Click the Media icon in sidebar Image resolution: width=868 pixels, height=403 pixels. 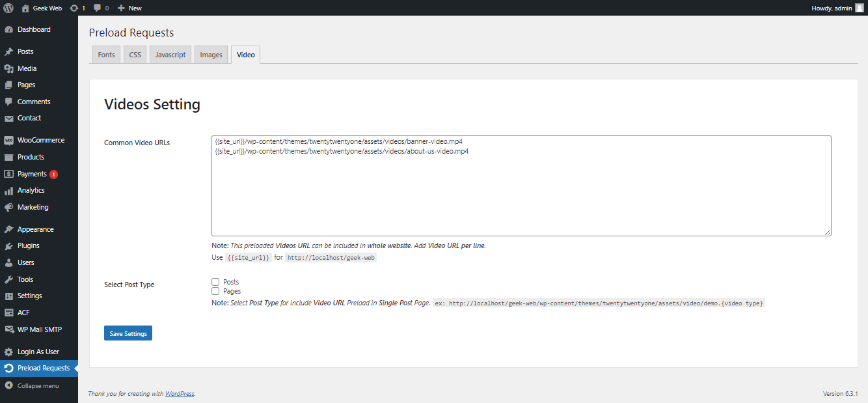(8, 68)
